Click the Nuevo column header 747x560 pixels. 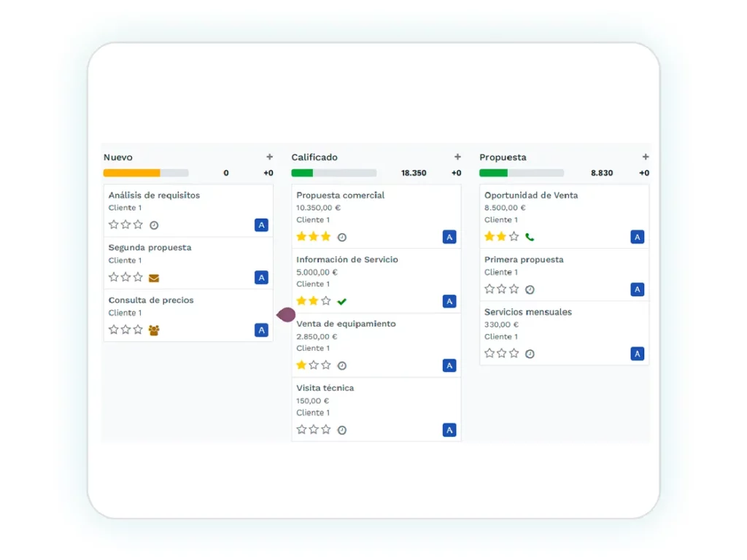click(x=118, y=157)
